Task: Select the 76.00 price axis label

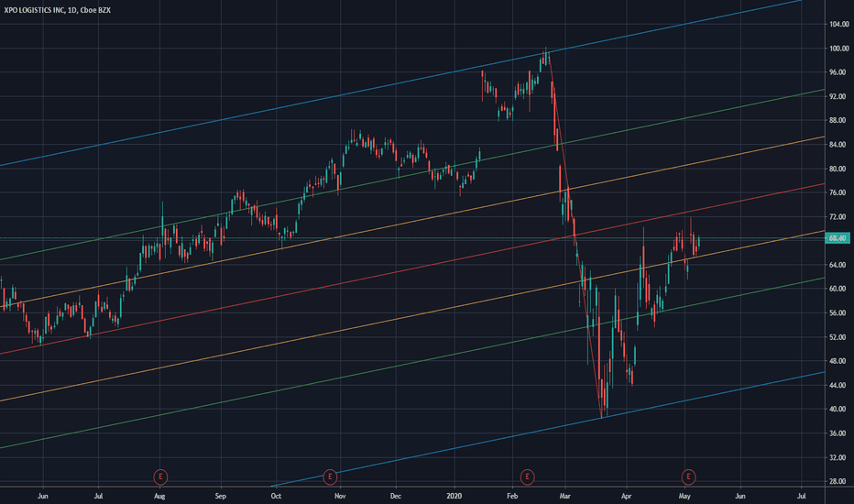Action: click(x=838, y=192)
